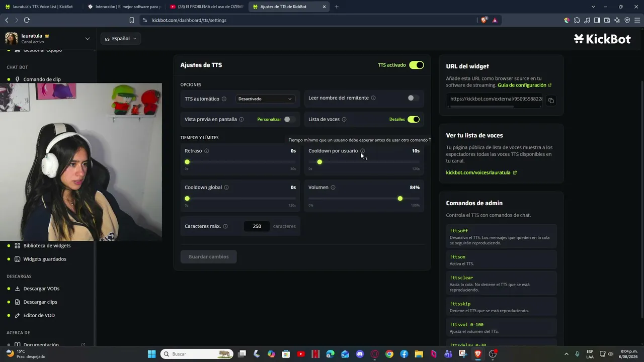Click the widget URL text field
Viewport: 644px width, 362px height.
495,100
